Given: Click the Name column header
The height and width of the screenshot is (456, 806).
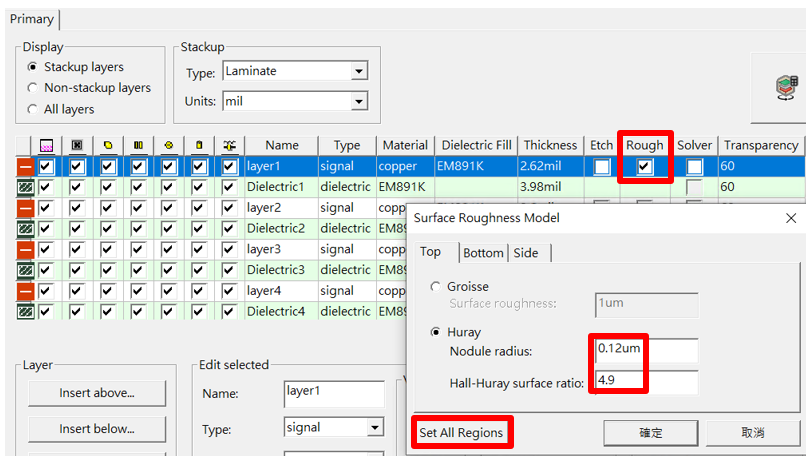Looking at the screenshot, I should click(282, 145).
